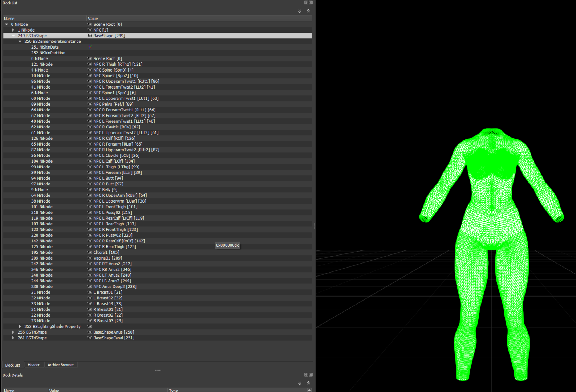Collapse all rows in Block List panel
The image size is (576, 392).
(308, 11)
